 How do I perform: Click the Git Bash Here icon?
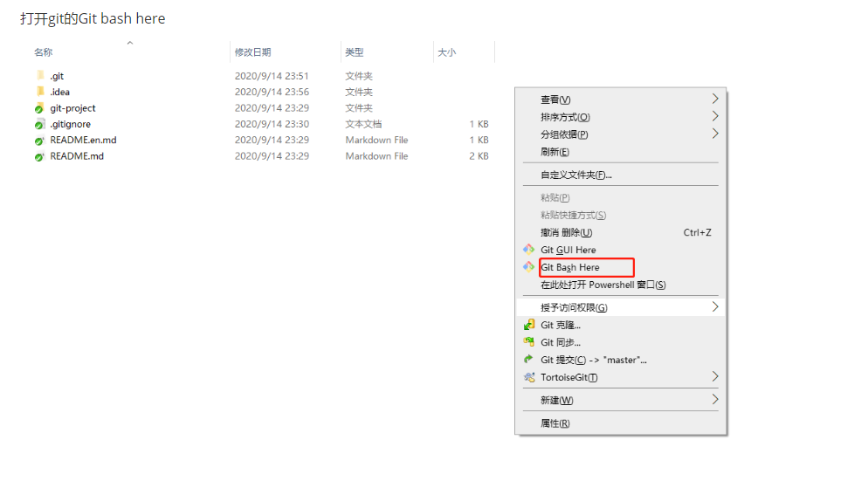528,266
